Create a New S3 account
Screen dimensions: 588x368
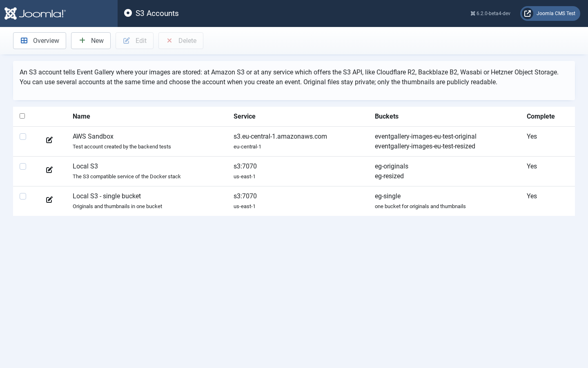coord(91,40)
